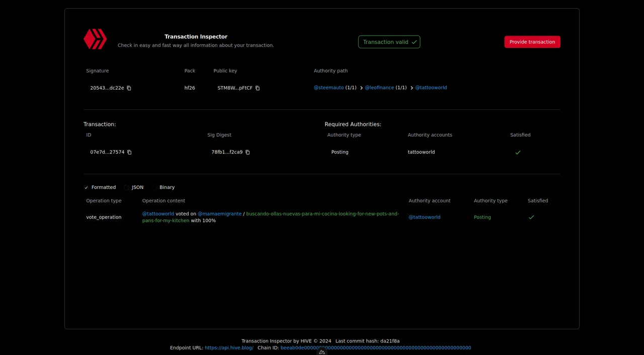The height and width of the screenshot is (355, 644).
Task: Copy the signature 20543...dc22e
Action: point(129,88)
